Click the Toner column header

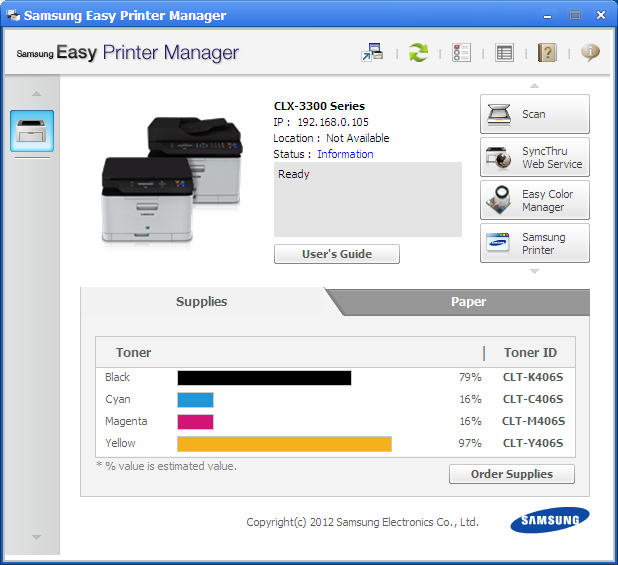click(133, 353)
